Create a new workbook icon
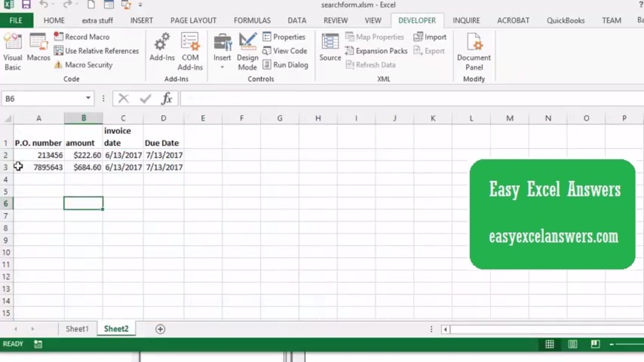 tap(91, 5)
